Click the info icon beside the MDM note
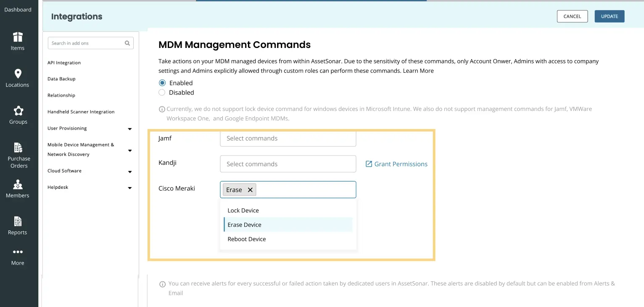 pos(162,109)
